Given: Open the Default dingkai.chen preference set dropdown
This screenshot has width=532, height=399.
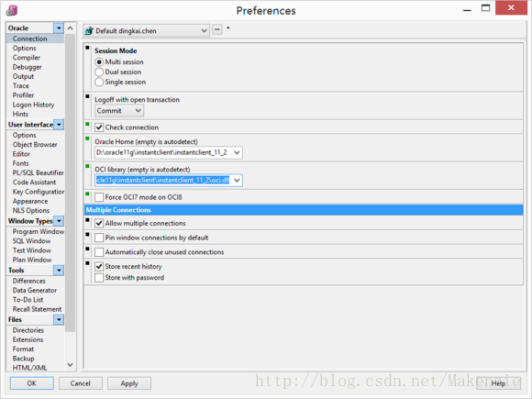Looking at the screenshot, I should pyautogui.click(x=146, y=31).
